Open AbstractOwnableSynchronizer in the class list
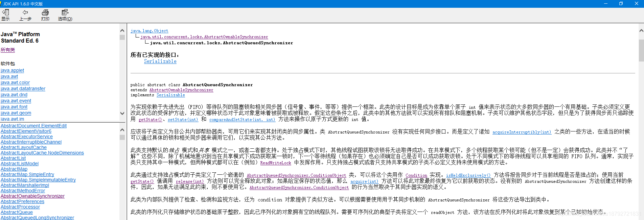 coord(32,196)
